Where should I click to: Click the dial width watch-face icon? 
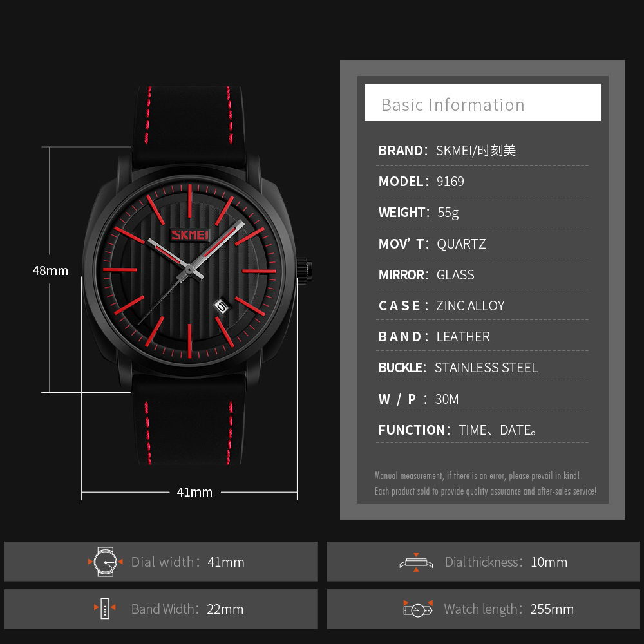coord(105,562)
